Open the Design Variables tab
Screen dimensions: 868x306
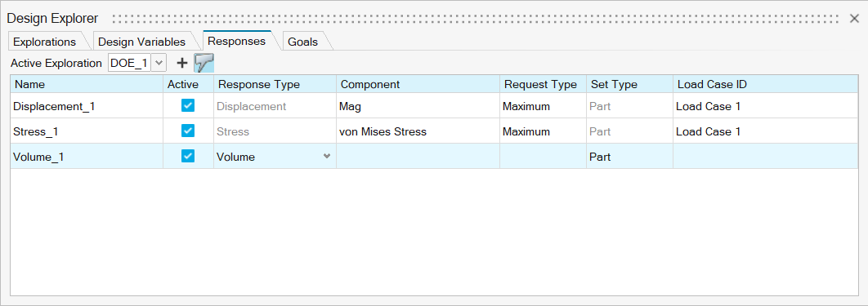[x=141, y=42]
